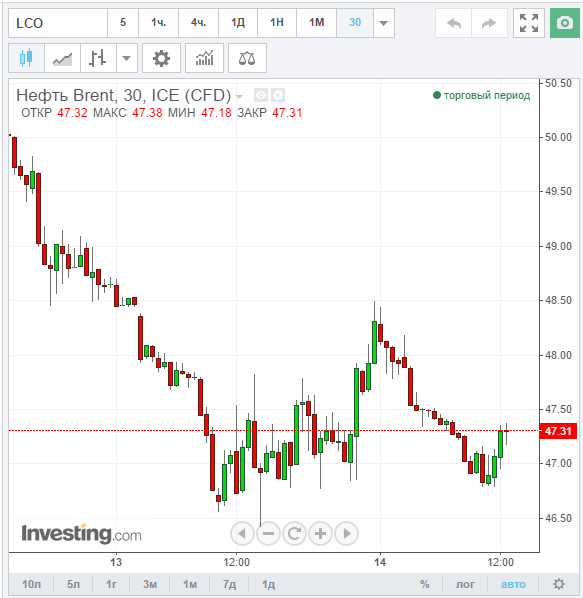Select the 1ч. interval
The image size is (583, 598).
pos(159,23)
